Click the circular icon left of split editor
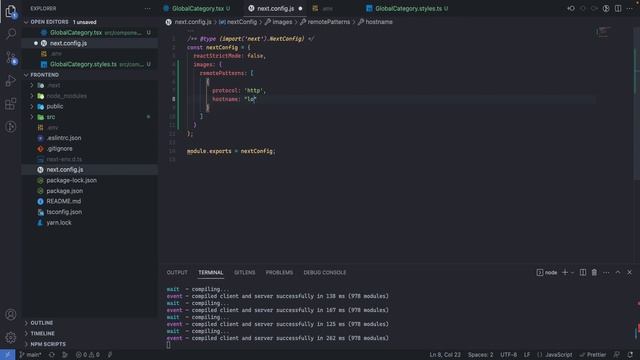This screenshot has height=360, width=640. 606,9
